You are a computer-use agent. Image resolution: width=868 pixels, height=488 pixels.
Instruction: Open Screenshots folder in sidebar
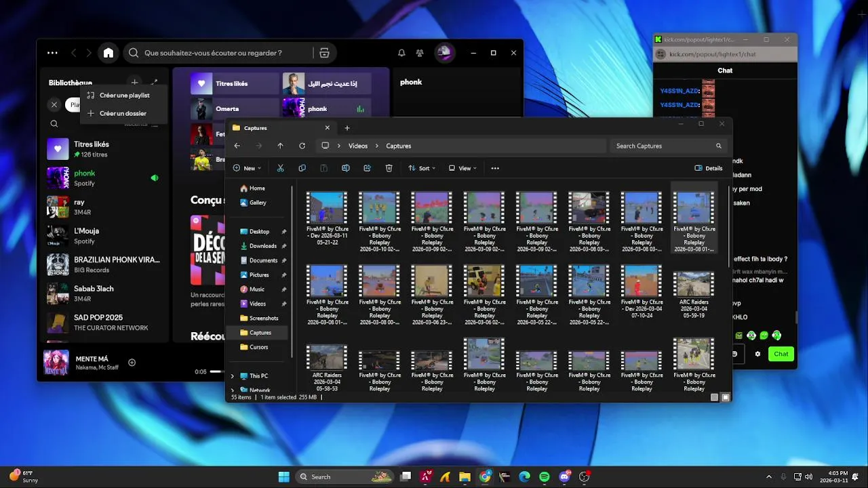click(263, 318)
